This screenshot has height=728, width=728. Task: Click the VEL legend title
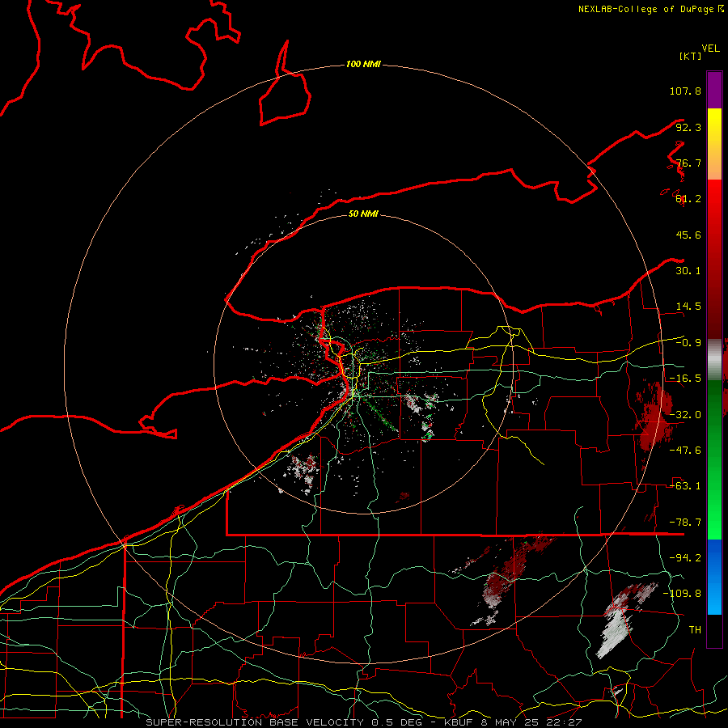coord(710,49)
